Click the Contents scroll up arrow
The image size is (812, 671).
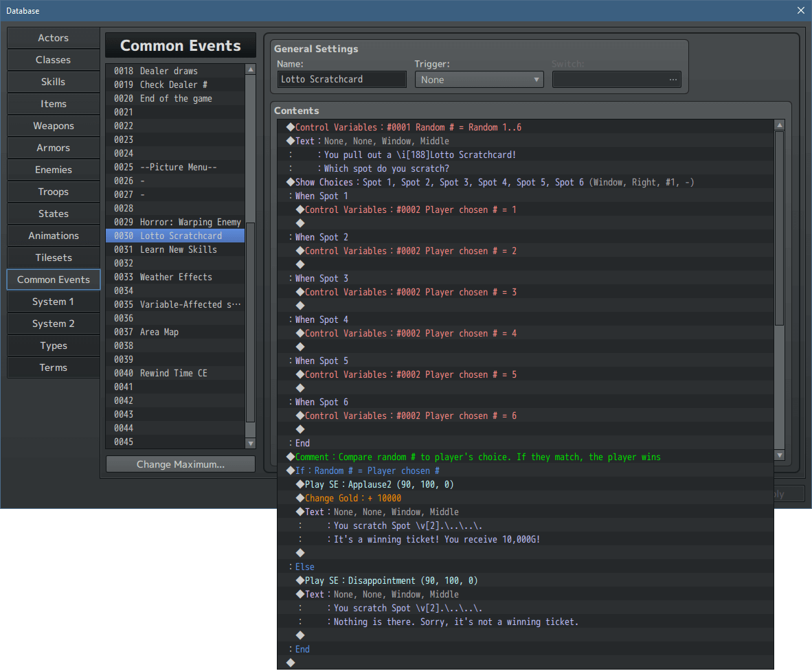tap(780, 125)
